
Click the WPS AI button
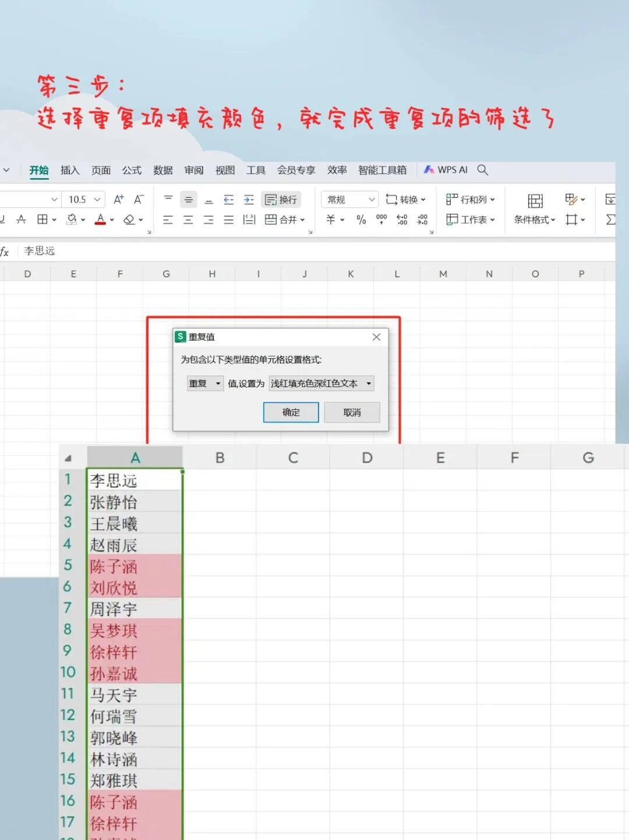click(x=446, y=169)
